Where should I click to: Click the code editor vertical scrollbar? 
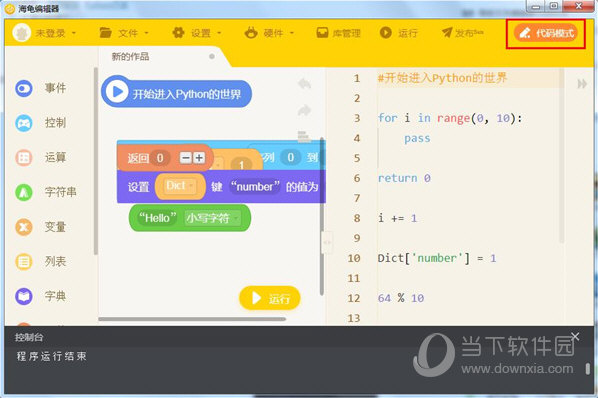[561, 156]
